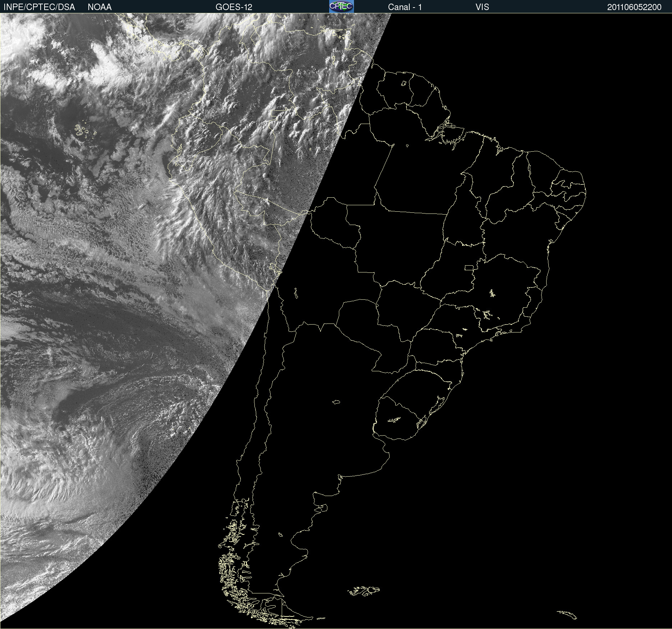
Task: Click the CPTEC logo in header
Action: tap(341, 6)
